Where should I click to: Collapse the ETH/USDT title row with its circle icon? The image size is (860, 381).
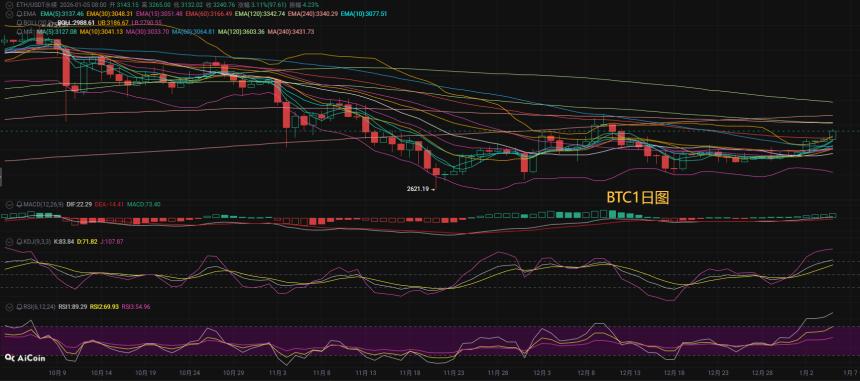click(x=10, y=5)
